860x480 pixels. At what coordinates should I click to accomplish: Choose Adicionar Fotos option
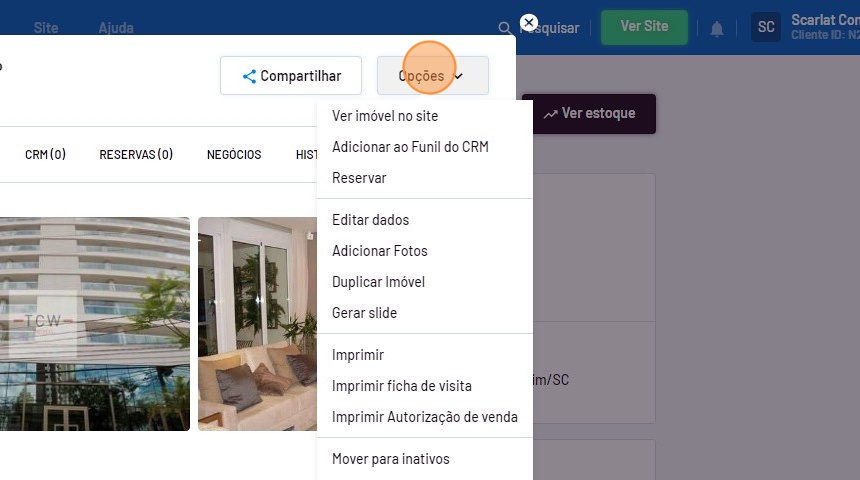pyautogui.click(x=380, y=251)
